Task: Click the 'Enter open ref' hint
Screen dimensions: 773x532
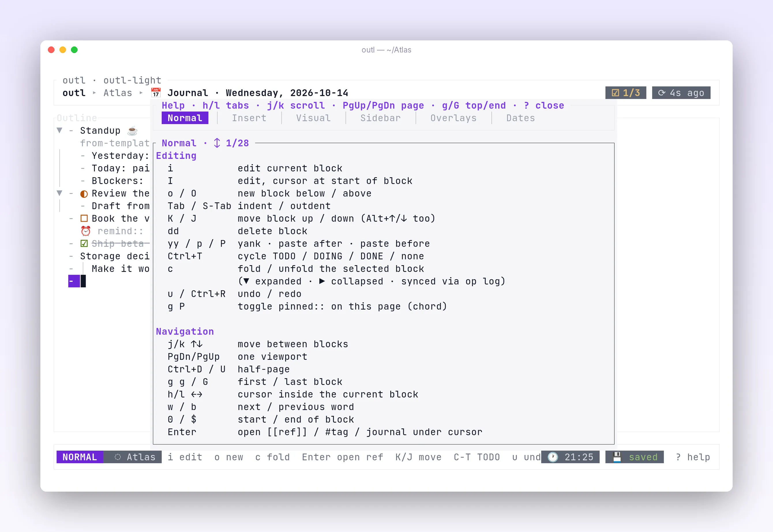Action: coord(343,457)
